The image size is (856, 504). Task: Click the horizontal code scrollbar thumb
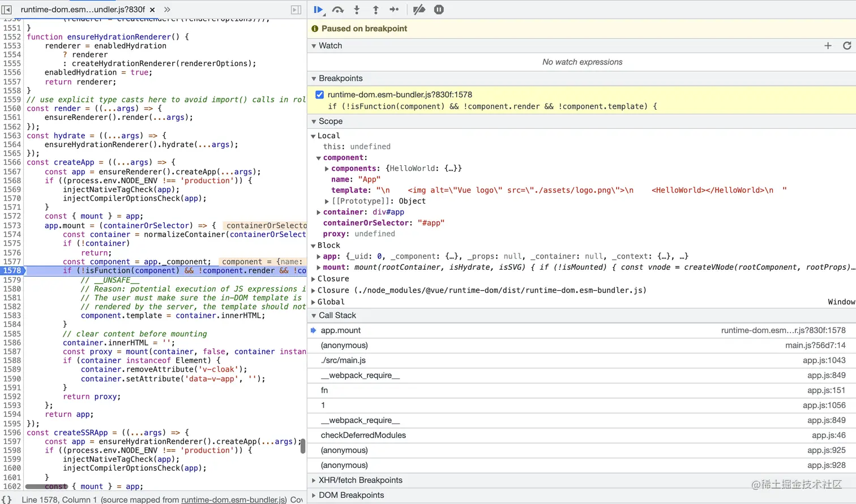pos(46,486)
